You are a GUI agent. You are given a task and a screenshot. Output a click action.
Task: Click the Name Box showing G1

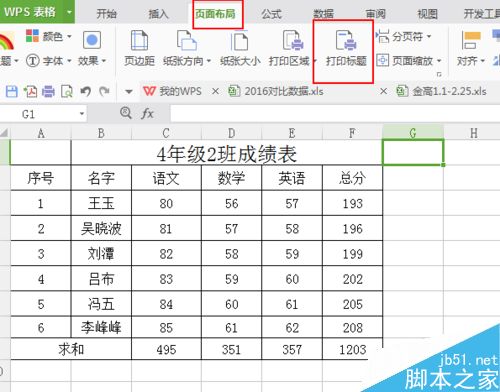point(38,114)
